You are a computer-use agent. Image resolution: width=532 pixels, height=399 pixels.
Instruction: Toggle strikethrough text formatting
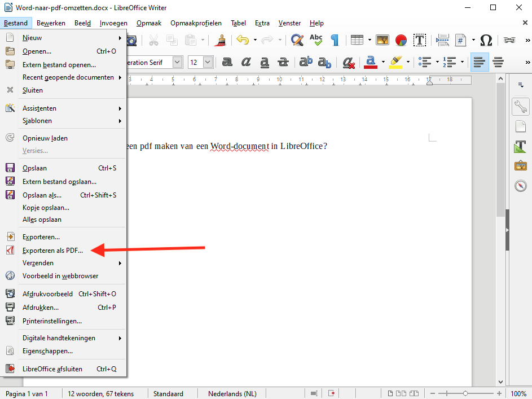[284, 62]
